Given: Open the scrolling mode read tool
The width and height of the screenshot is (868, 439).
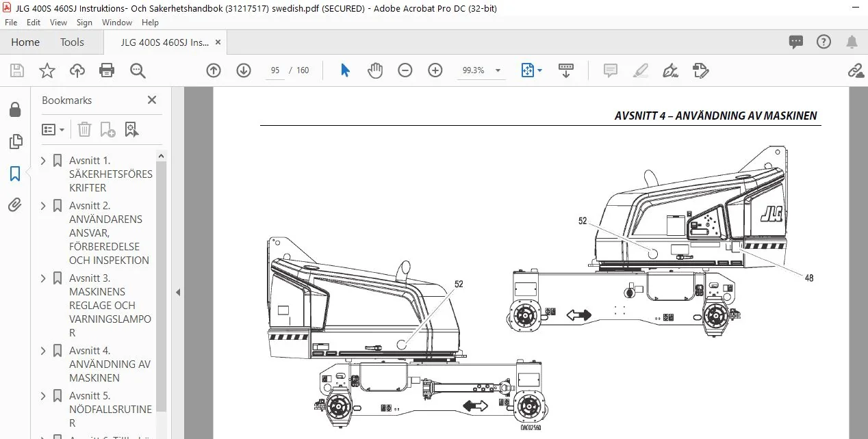Looking at the screenshot, I should [566, 70].
